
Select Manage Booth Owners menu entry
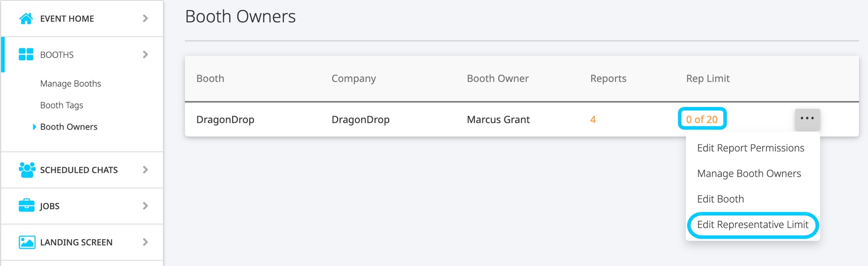pos(749,173)
